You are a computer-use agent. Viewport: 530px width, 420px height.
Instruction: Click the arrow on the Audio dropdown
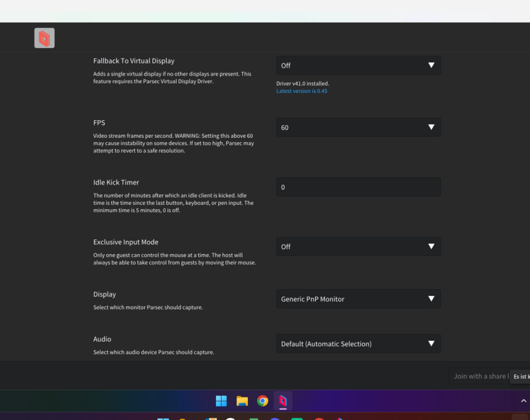[x=431, y=344]
